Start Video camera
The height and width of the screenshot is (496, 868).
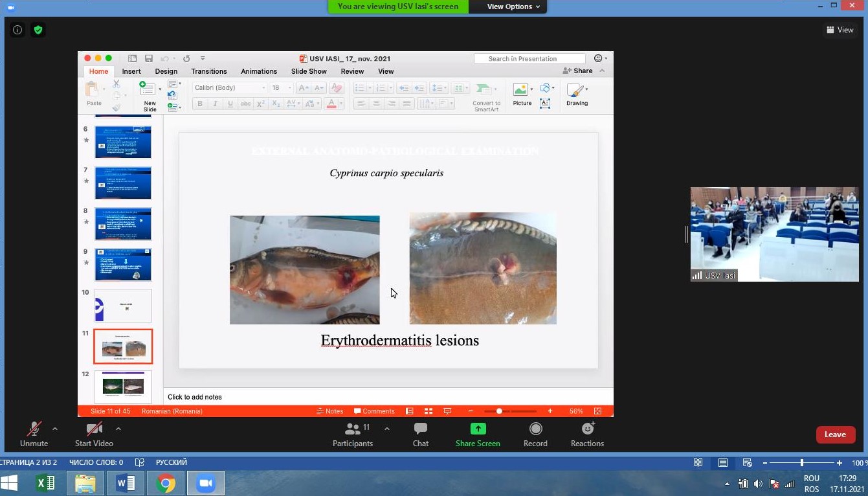[x=94, y=434]
